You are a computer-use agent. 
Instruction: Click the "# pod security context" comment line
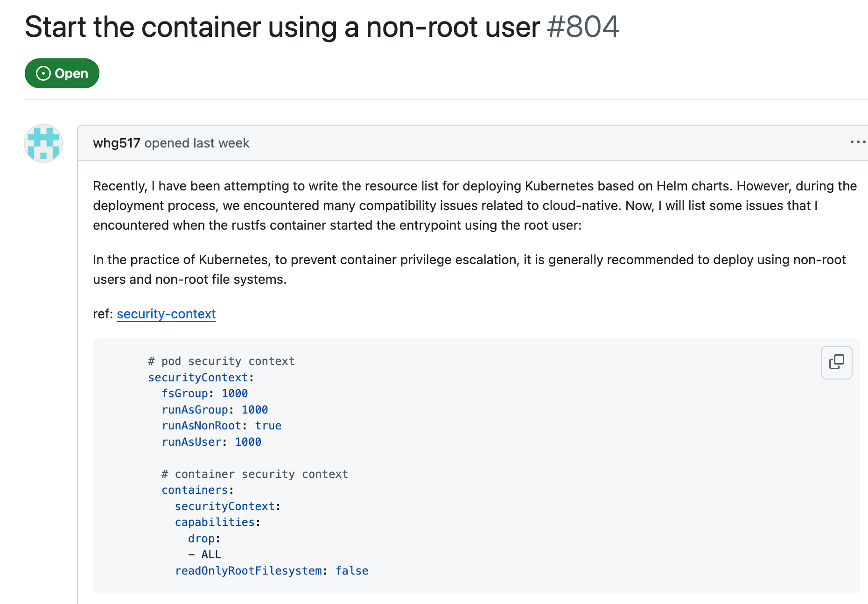(x=221, y=361)
